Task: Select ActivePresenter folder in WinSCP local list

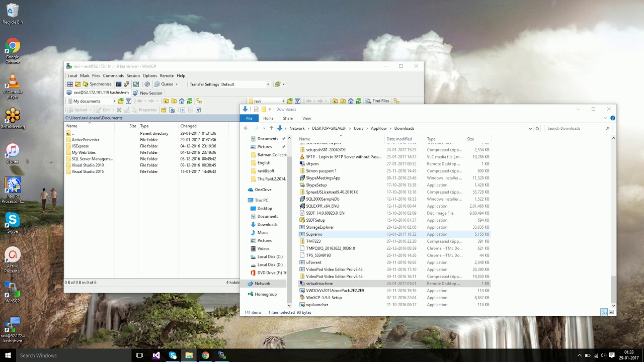Action: pyautogui.click(x=86, y=140)
